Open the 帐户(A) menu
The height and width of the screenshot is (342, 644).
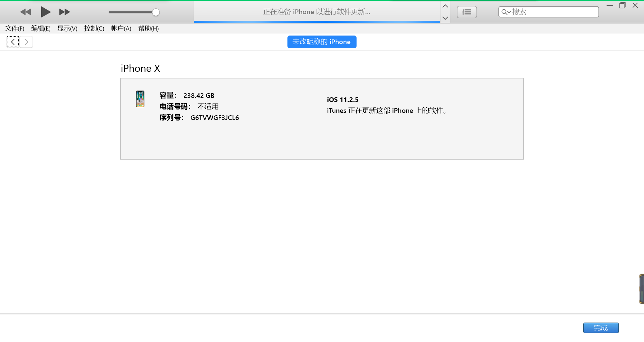pyautogui.click(x=121, y=28)
